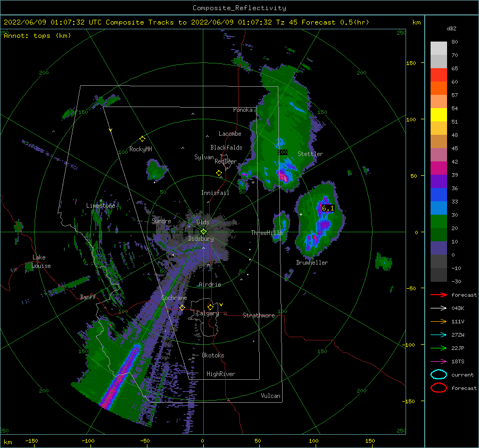Click the RedDeer town label
This screenshot has height=448, width=479.
pyautogui.click(x=226, y=161)
